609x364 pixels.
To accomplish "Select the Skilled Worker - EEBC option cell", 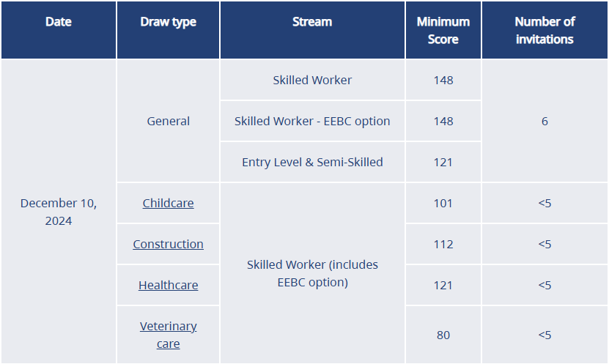I will pos(312,121).
